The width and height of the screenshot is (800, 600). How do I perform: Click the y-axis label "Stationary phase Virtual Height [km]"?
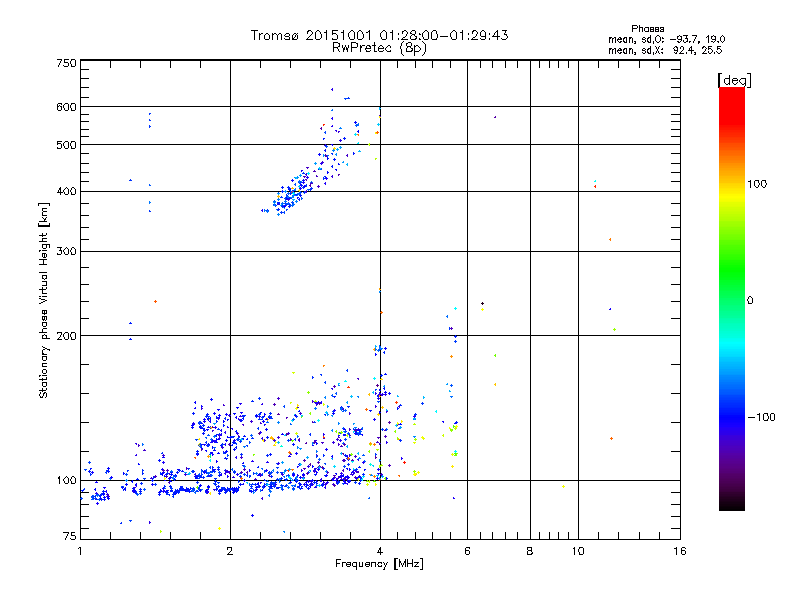(x=44, y=301)
